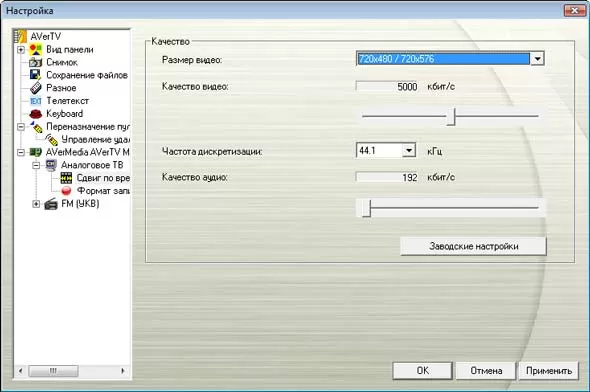Select the FM (УКВ) tree item
This screenshot has height=392, width=590.
(x=80, y=204)
